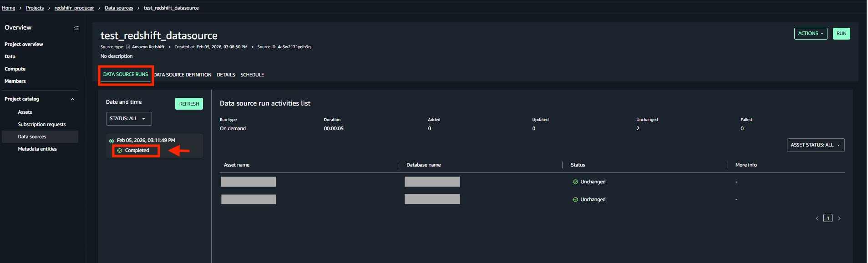This screenshot has width=868, height=263.
Task: Open Projects breadcrumb link
Action: point(35,8)
